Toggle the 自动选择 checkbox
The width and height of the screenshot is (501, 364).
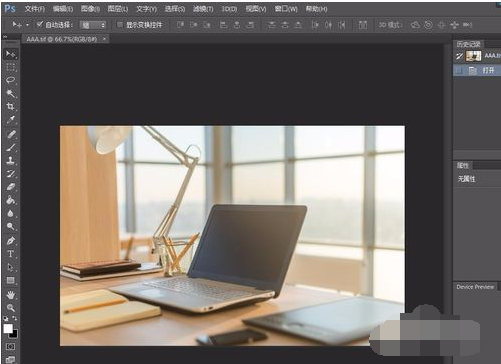pyautogui.click(x=40, y=24)
